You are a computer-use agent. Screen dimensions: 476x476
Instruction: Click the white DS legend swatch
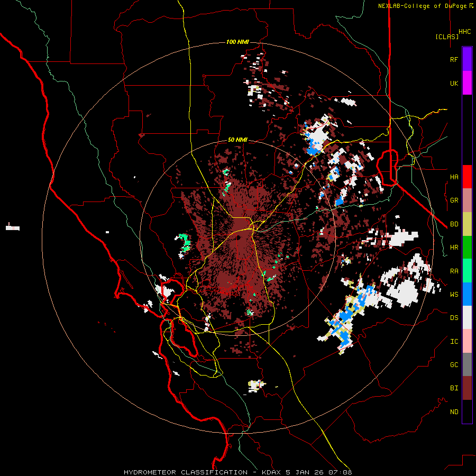point(467,317)
